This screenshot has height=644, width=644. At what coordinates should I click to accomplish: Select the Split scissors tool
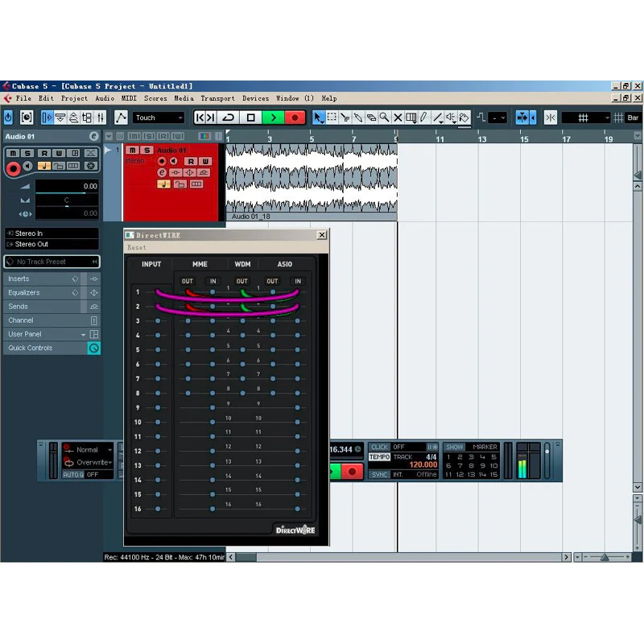coord(345,118)
